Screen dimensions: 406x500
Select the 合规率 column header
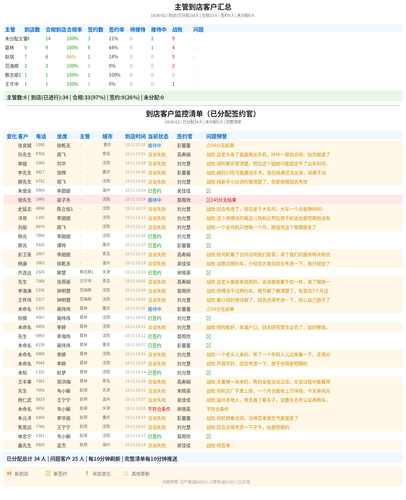74,30
